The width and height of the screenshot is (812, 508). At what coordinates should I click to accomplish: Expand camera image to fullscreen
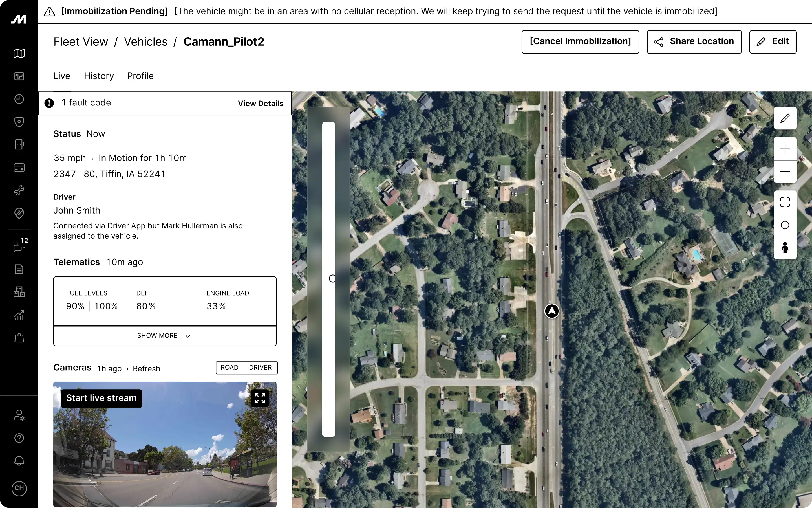coord(260,398)
